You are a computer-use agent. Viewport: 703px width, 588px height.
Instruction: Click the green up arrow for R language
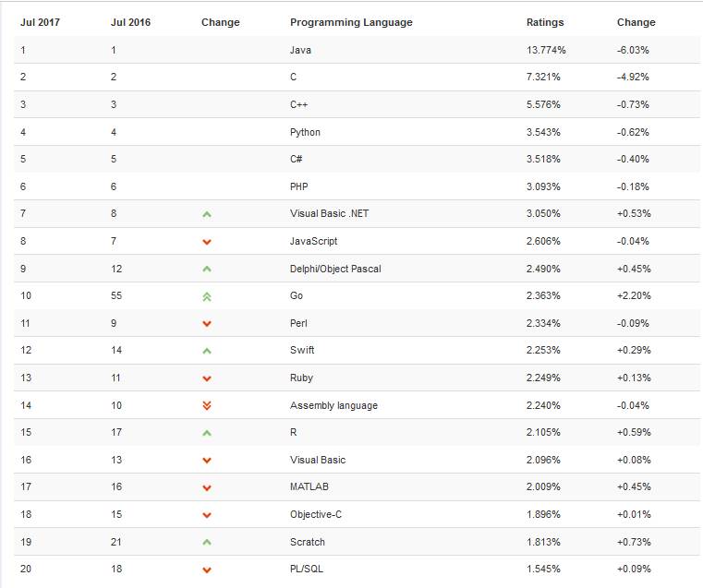207,433
